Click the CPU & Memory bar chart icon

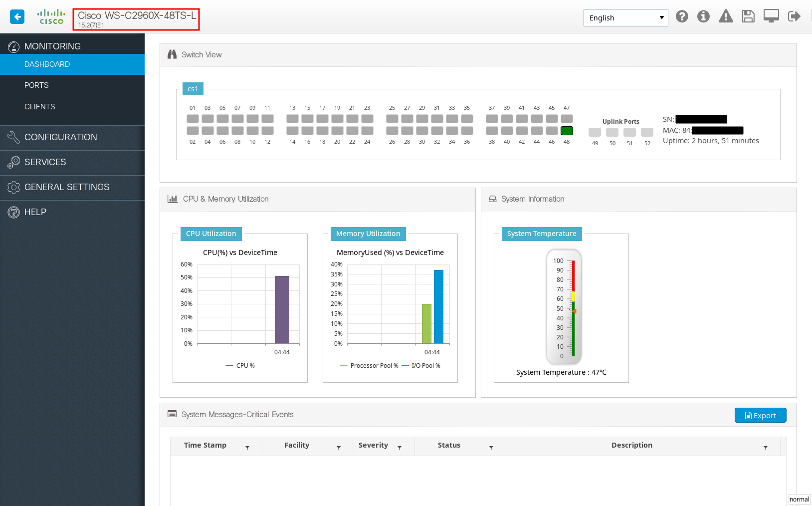pyautogui.click(x=173, y=199)
